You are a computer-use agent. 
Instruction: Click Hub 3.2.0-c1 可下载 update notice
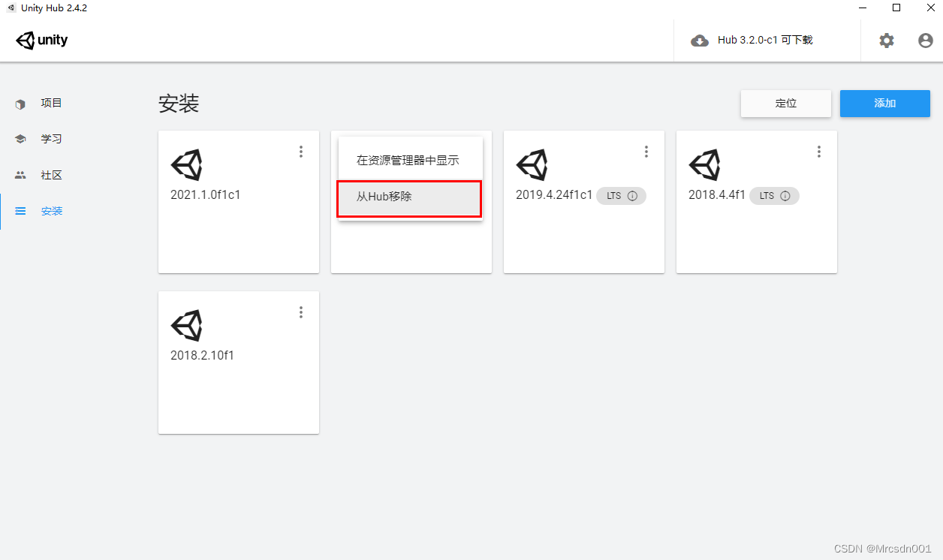click(x=765, y=41)
